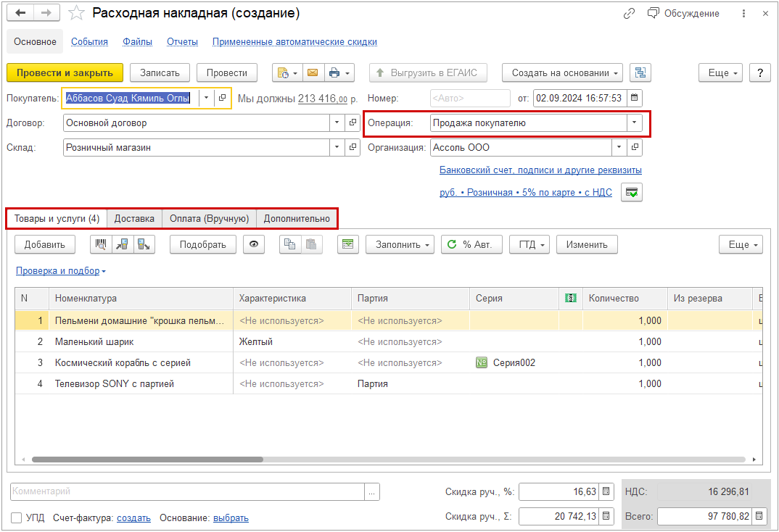
Task: Expand Организация dropdown arrow
Action: click(x=619, y=147)
